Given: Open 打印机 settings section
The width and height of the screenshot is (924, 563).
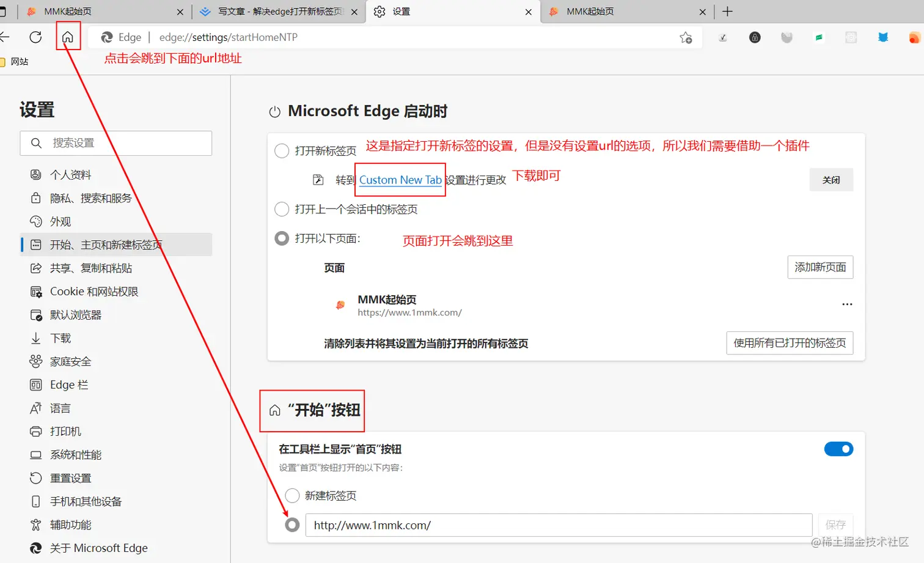Looking at the screenshot, I should pyautogui.click(x=116, y=432).
